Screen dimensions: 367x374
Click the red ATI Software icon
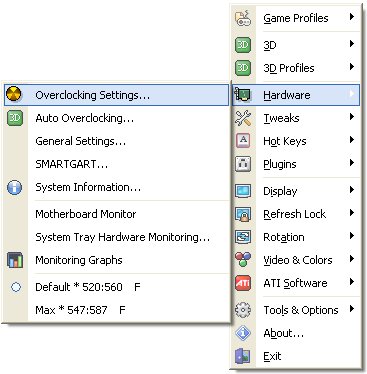tap(243, 283)
